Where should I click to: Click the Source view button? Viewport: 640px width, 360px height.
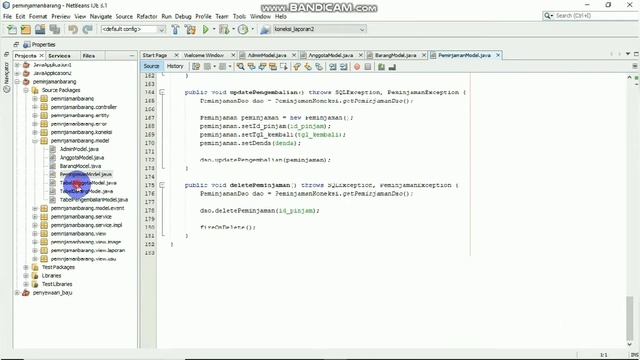pos(151,66)
